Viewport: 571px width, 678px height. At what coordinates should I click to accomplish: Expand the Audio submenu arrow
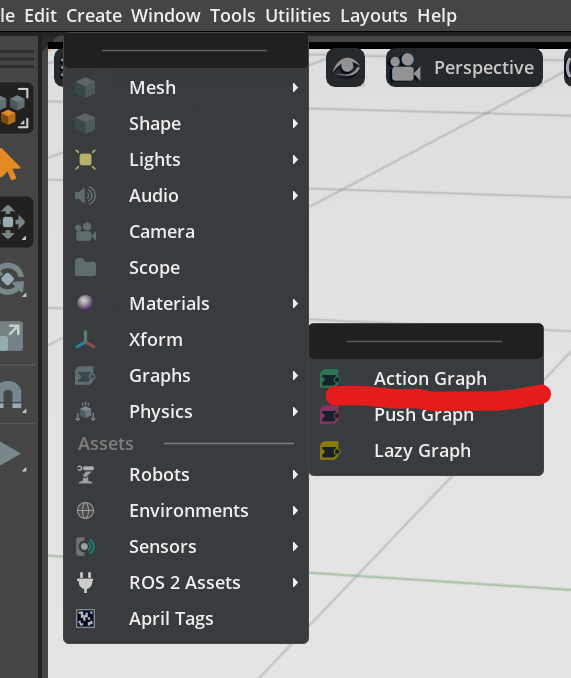(x=295, y=196)
